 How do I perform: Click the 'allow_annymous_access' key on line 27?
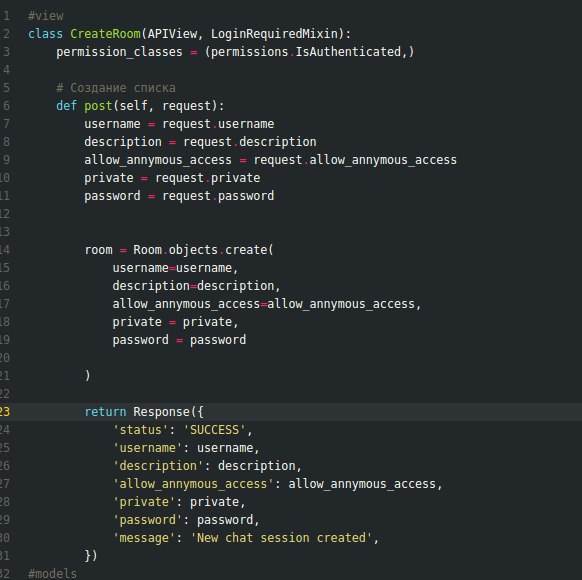click(193, 484)
